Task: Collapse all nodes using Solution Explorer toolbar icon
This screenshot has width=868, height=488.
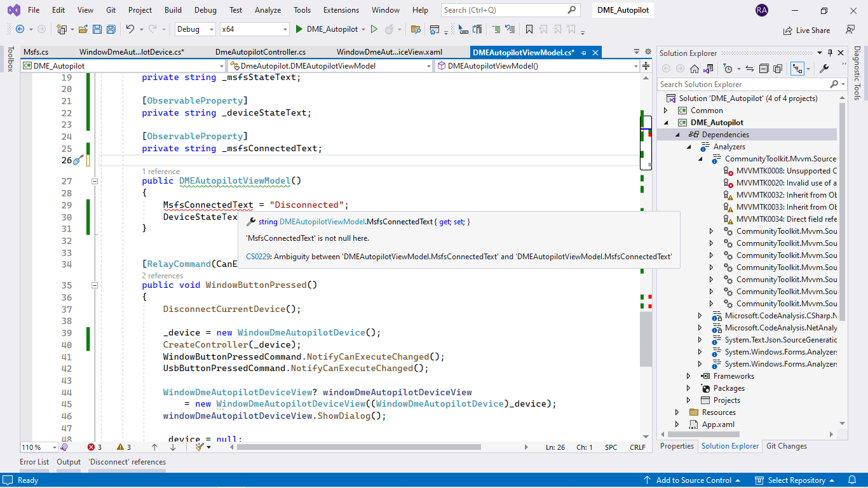Action: click(x=764, y=69)
